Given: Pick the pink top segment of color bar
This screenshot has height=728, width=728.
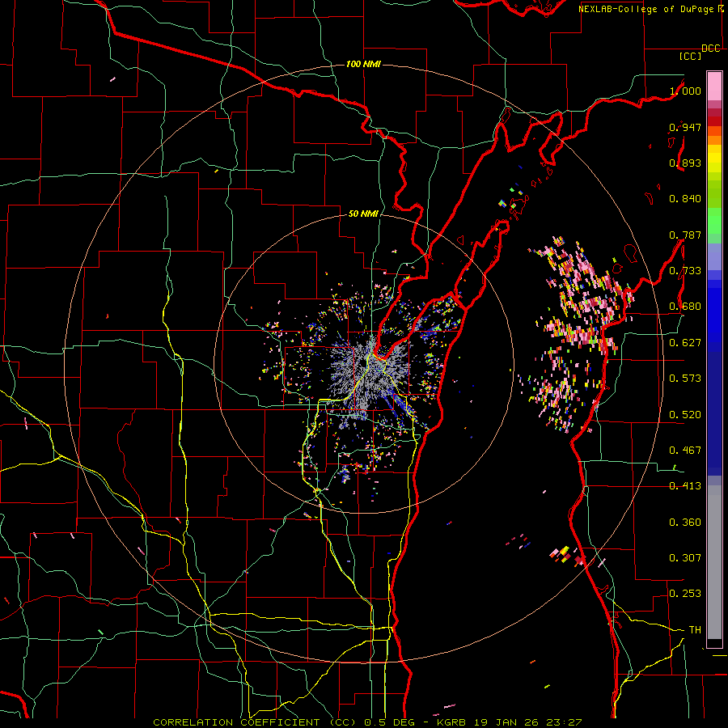Looking at the screenshot, I should [714, 86].
